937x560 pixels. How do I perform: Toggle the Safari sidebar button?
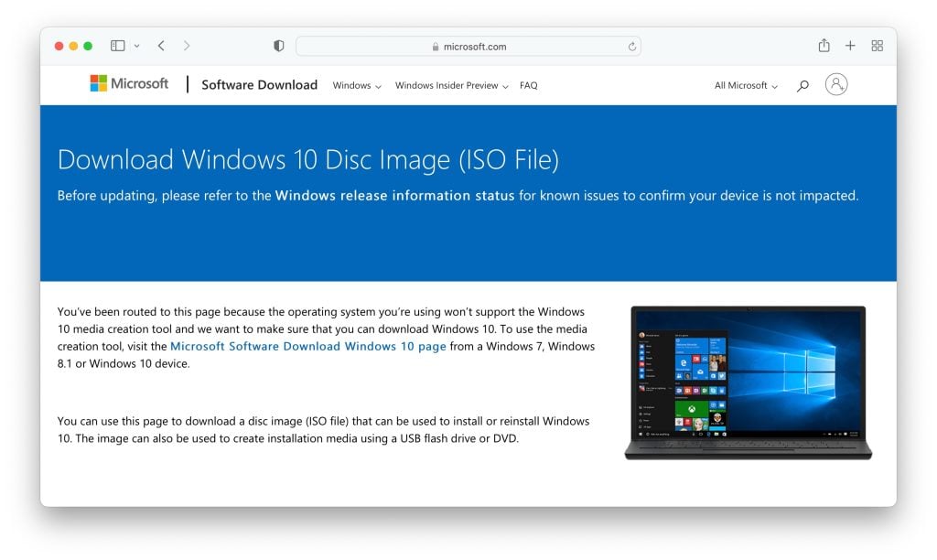118,46
